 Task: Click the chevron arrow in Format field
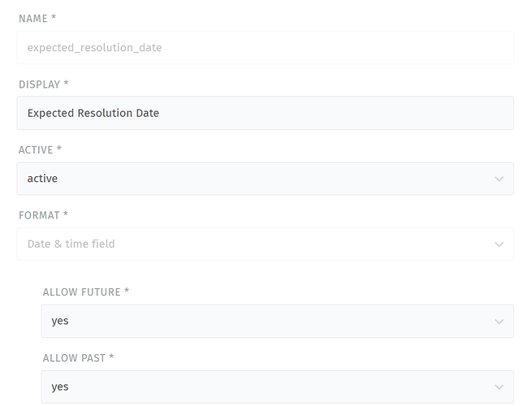click(499, 244)
